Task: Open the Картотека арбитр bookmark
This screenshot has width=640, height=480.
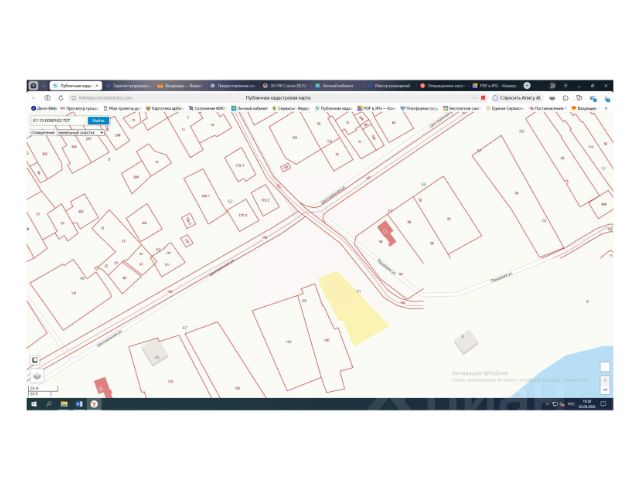Action: pos(164,109)
